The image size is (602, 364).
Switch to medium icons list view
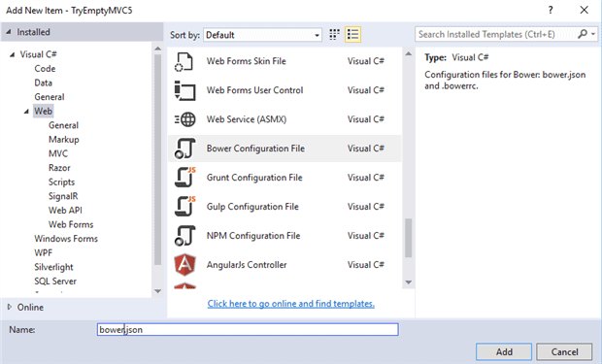click(x=352, y=35)
